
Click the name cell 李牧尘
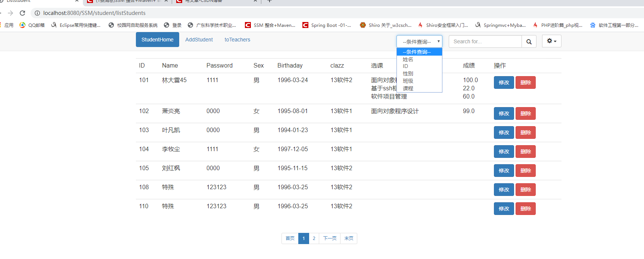pyautogui.click(x=171, y=149)
